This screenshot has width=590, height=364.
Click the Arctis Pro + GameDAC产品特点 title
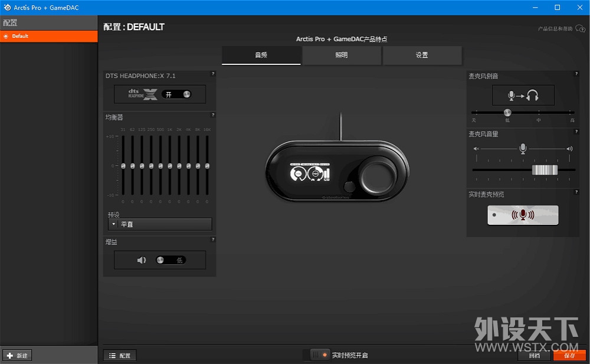tap(342, 39)
